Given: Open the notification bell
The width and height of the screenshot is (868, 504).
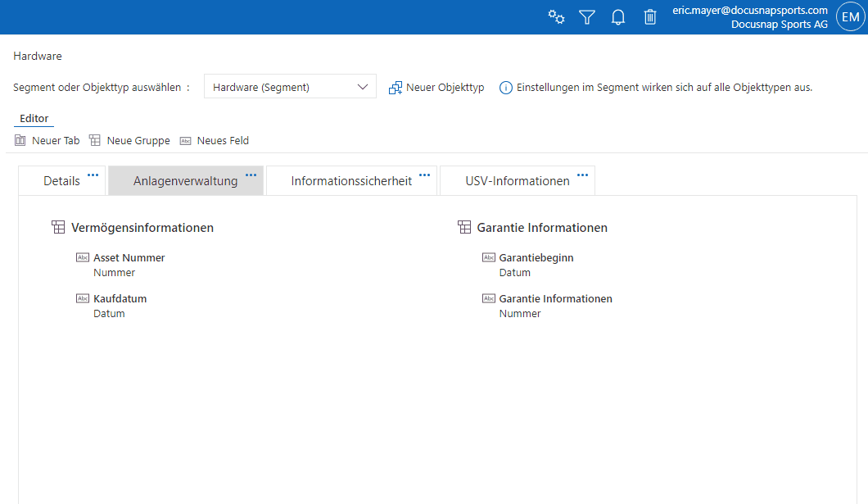Looking at the screenshot, I should 618,16.
